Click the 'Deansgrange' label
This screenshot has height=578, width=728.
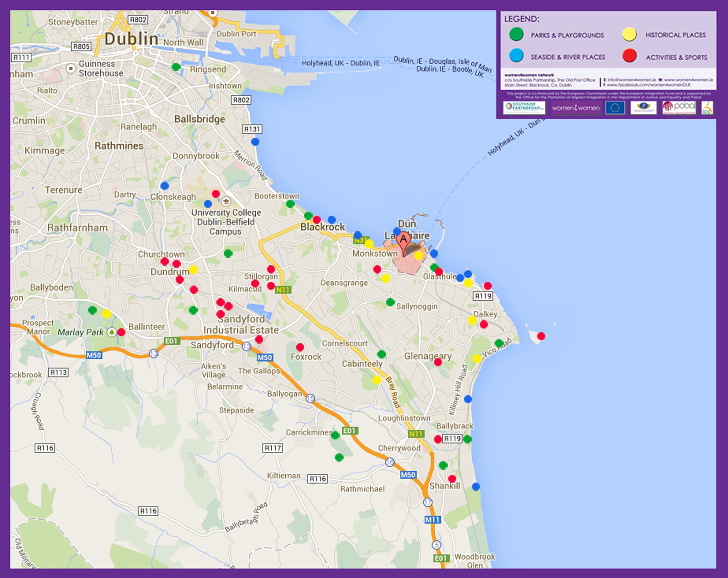click(344, 283)
